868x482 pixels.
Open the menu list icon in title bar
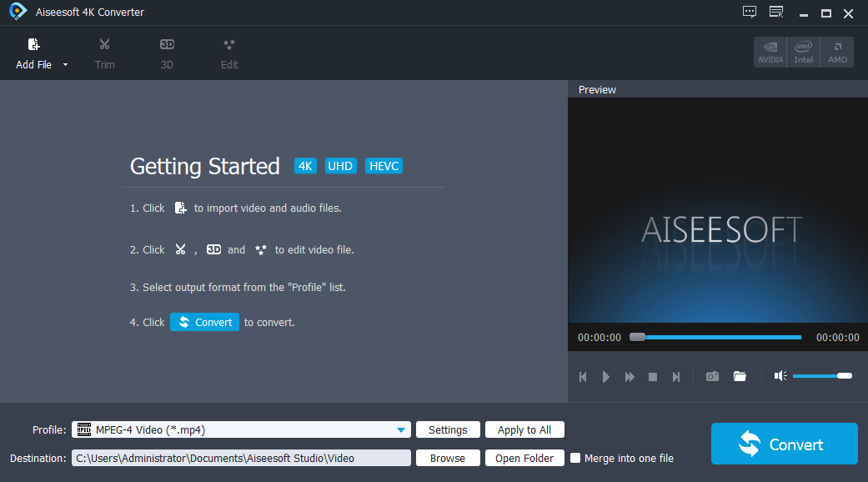776,13
